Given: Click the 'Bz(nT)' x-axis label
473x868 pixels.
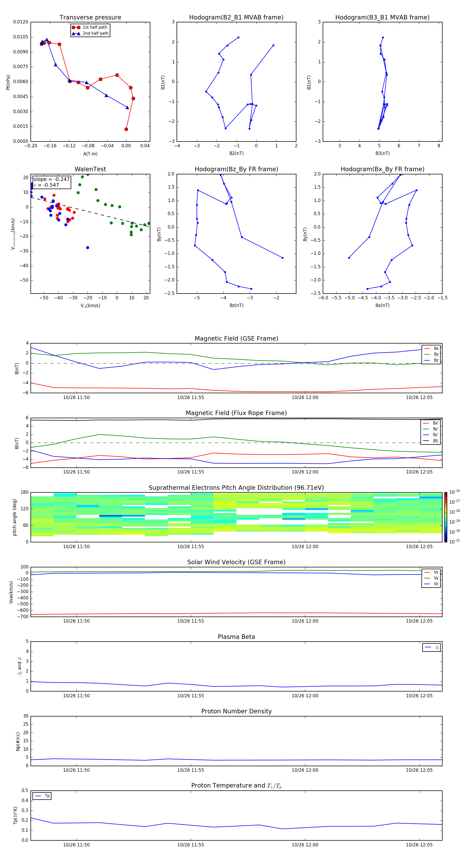Looking at the screenshot, I should (236, 305).
